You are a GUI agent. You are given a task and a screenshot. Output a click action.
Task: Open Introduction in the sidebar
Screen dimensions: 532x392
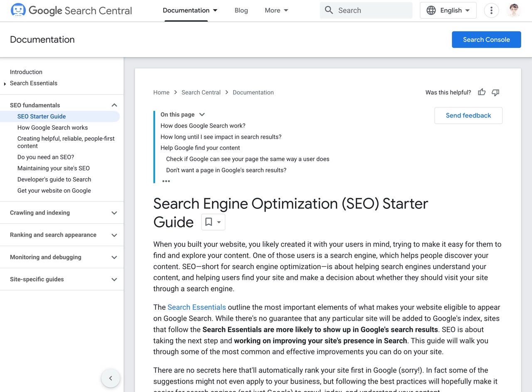point(26,72)
